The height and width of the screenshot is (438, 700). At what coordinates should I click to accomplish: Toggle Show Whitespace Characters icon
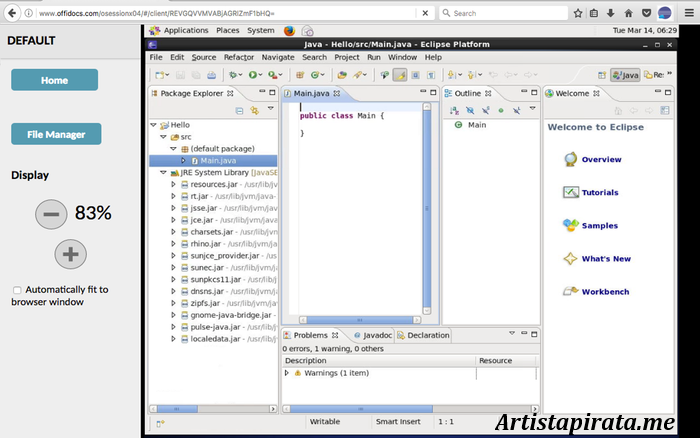click(x=431, y=75)
